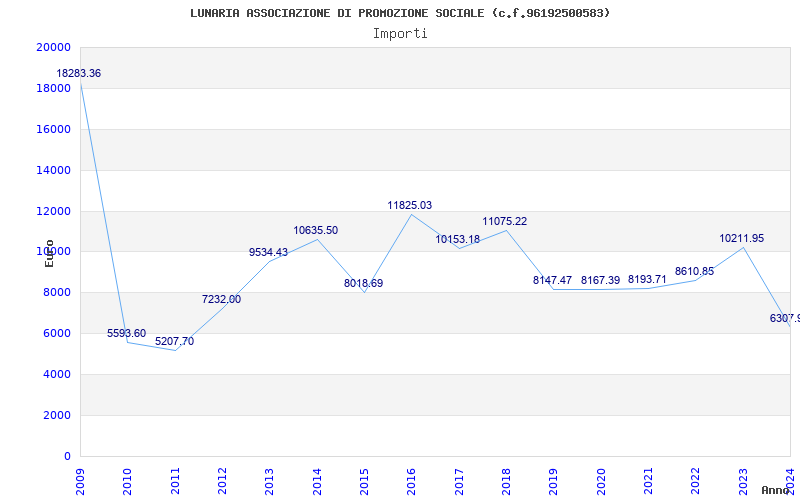Click the 2021 x-axis year label
Viewport: 800px width, 500px height.
648,482
